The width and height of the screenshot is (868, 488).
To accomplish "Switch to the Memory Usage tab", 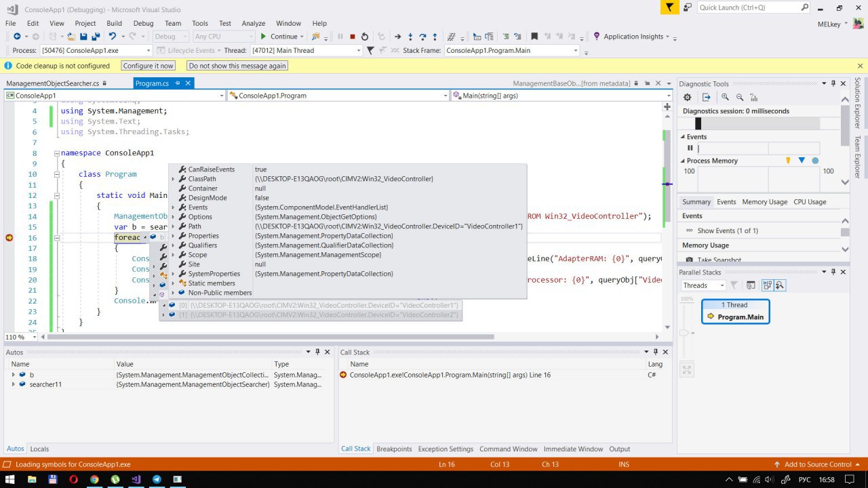I will [764, 202].
